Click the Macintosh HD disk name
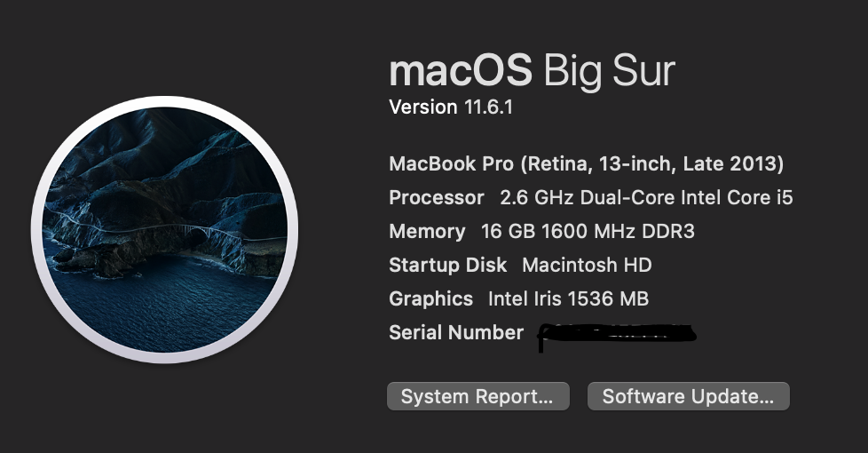 pos(587,266)
